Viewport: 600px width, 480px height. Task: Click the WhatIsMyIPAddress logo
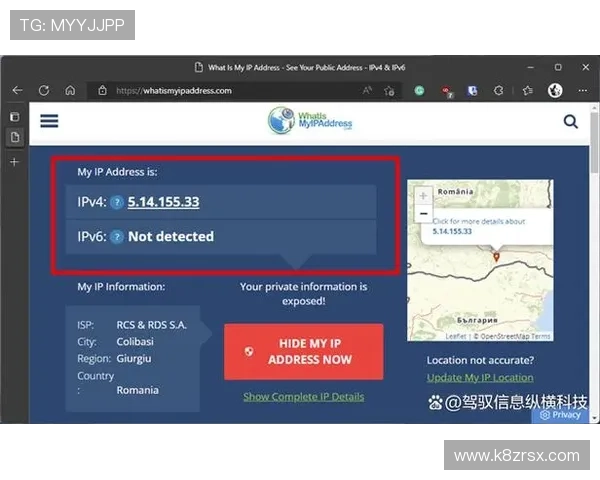310,121
